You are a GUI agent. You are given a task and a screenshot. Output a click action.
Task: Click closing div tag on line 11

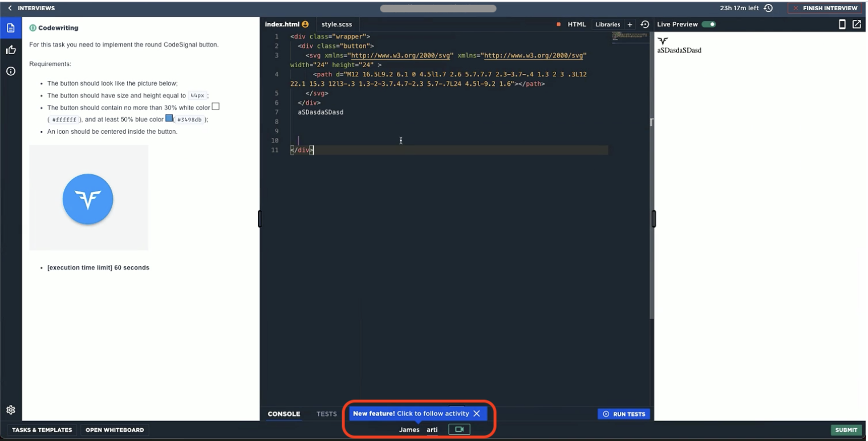pyautogui.click(x=302, y=150)
